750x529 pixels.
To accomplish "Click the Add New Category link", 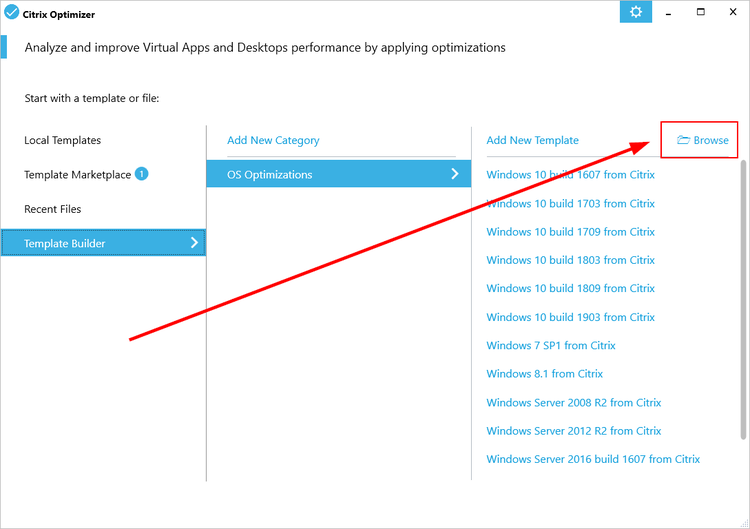I will coord(273,140).
